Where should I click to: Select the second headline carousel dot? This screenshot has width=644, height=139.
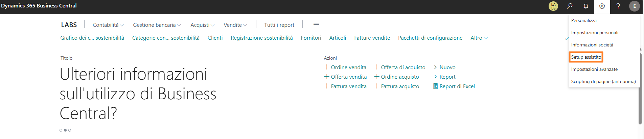pos(65,130)
